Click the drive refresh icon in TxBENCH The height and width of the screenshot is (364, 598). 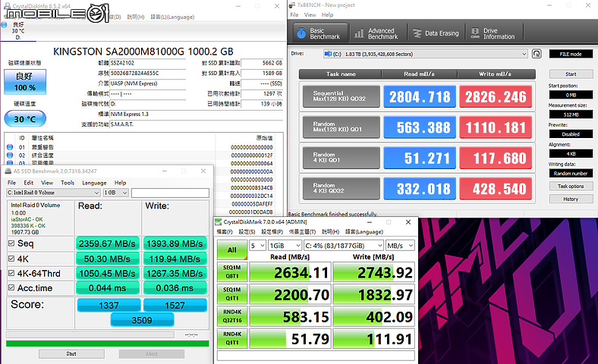(537, 54)
